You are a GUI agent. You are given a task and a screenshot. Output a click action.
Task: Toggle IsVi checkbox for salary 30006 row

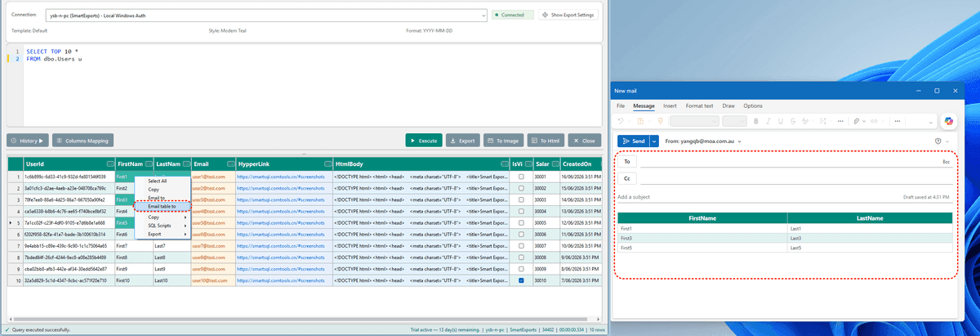tap(521, 234)
